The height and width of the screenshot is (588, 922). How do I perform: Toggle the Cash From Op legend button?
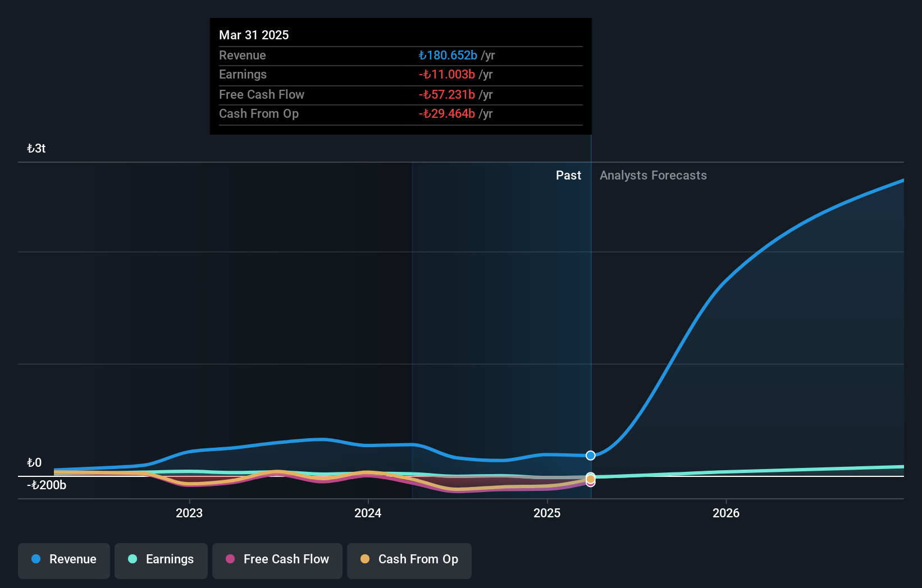pyautogui.click(x=409, y=561)
